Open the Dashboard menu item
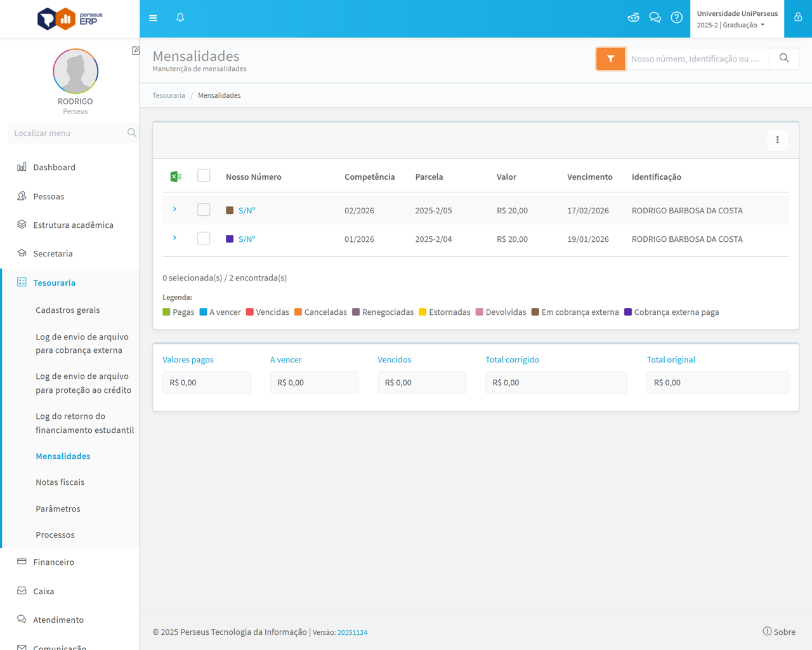Screen dimensions: 812x650 [x=54, y=168]
